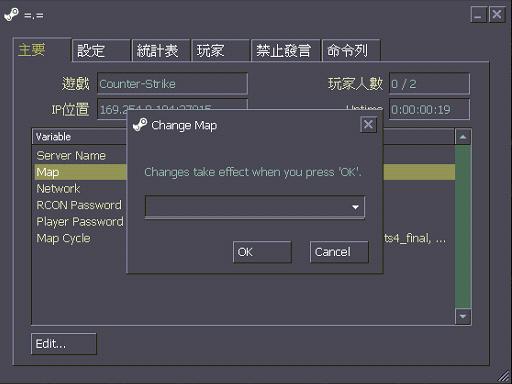Click the Edit... button

pyautogui.click(x=64, y=344)
